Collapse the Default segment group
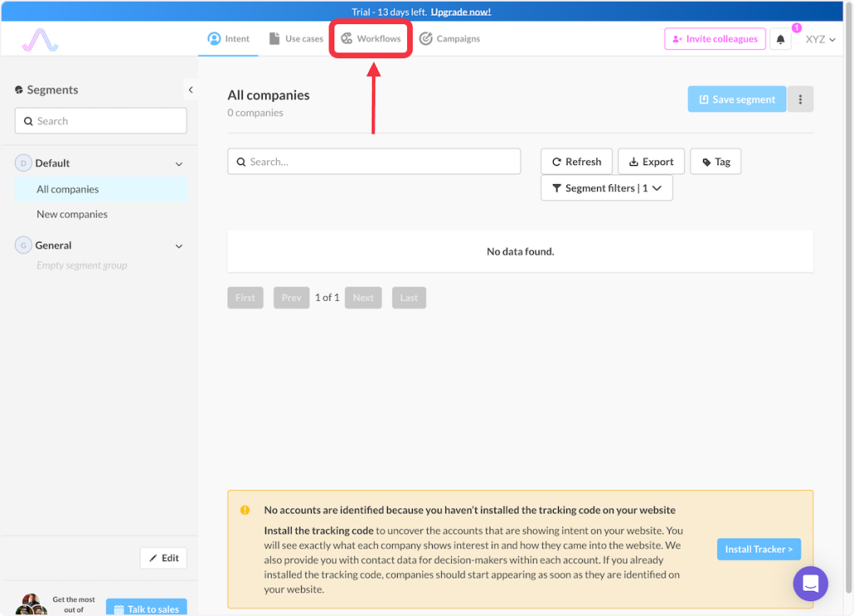The image size is (854, 616). (178, 164)
